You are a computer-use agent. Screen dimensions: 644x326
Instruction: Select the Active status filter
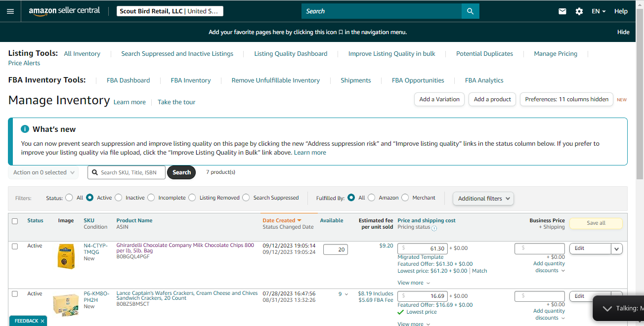[89, 198]
